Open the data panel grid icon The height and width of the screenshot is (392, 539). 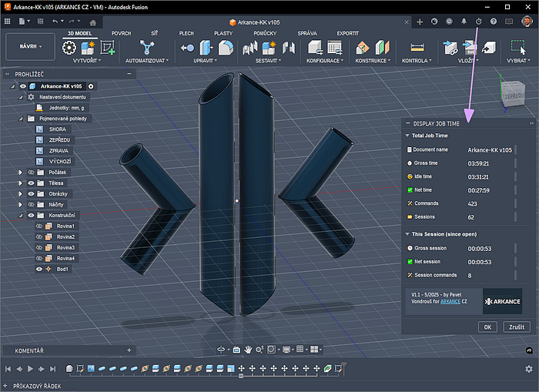click(x=7, y=22)
